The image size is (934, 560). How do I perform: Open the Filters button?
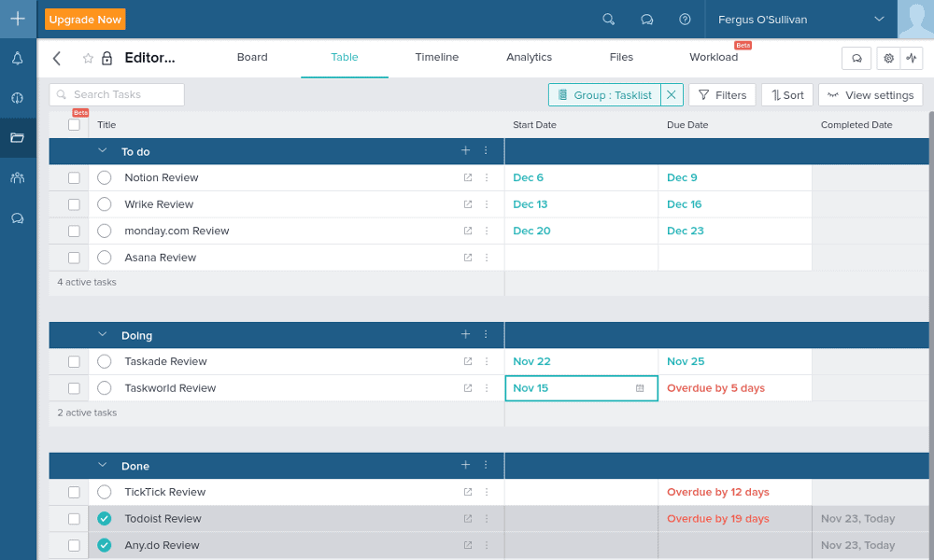[x=722, y=95]
